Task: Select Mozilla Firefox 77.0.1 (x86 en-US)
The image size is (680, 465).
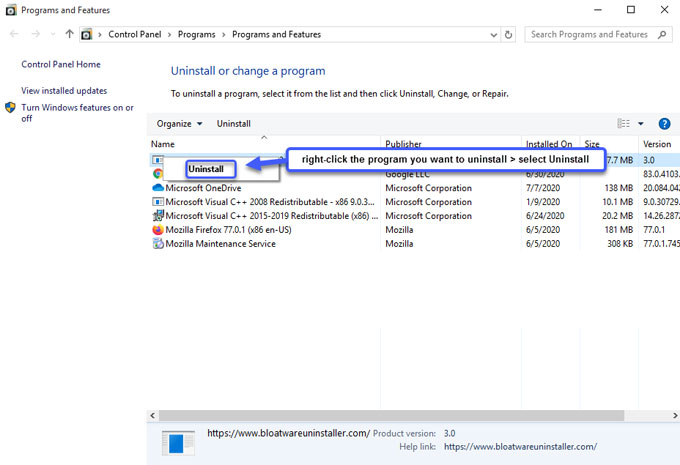Action: [x=228, y=229]
